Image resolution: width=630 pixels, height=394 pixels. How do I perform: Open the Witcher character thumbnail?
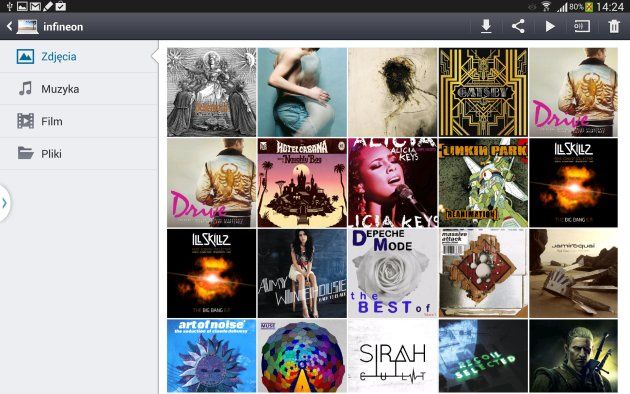(x=573, y=356)
